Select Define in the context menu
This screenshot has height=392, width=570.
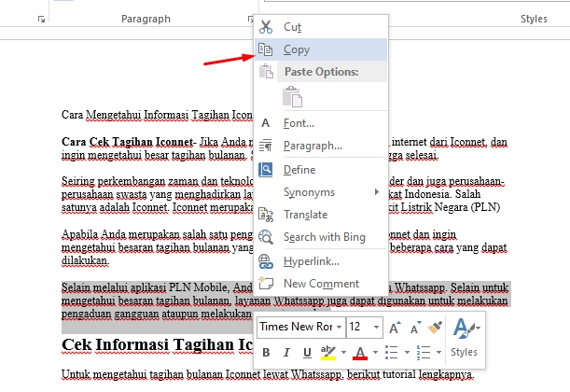pyautogui.click(x=321, y=170)
